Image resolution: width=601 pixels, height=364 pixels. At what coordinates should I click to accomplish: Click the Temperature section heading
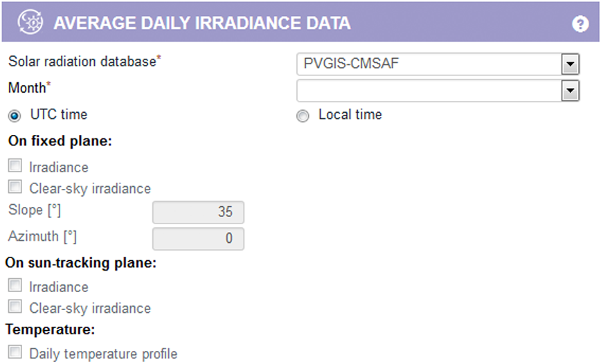[50, 329]
